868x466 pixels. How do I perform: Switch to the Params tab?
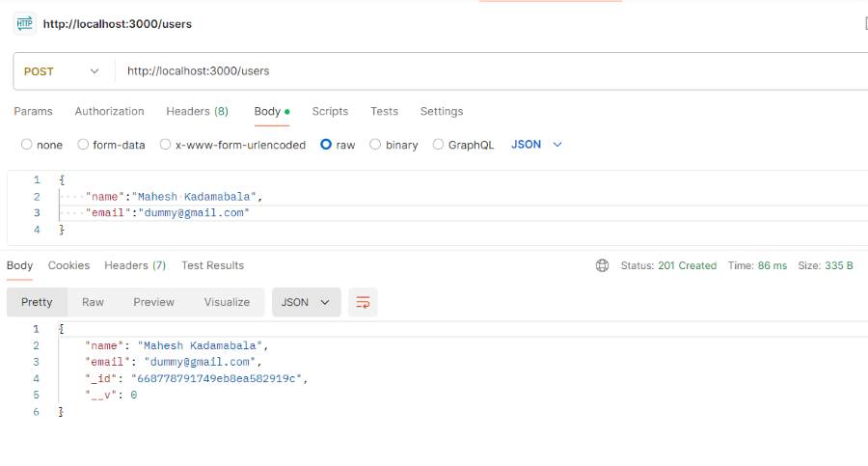[33, 111]
